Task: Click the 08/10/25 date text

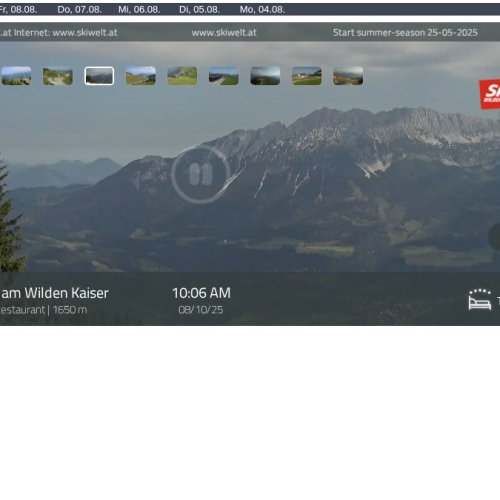Action: (201, 310)
